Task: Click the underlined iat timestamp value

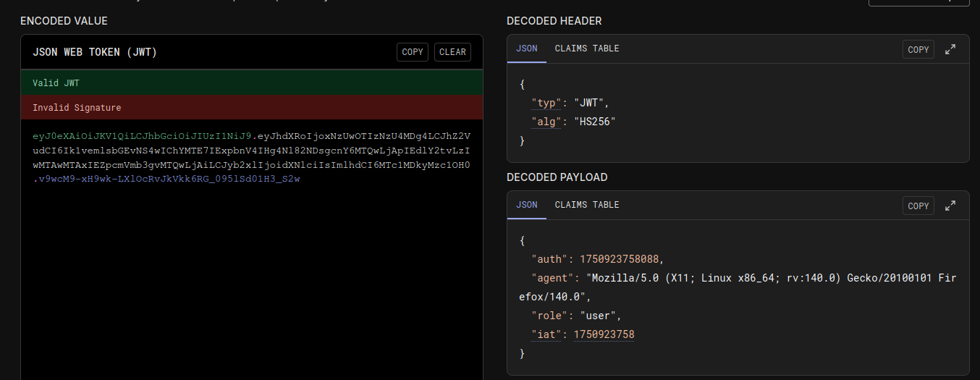Action: click(x=604, y=334)
